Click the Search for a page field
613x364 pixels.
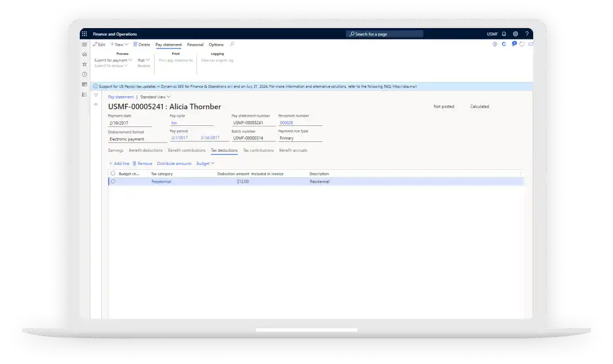pyautogui.click(x=385, y=34)
